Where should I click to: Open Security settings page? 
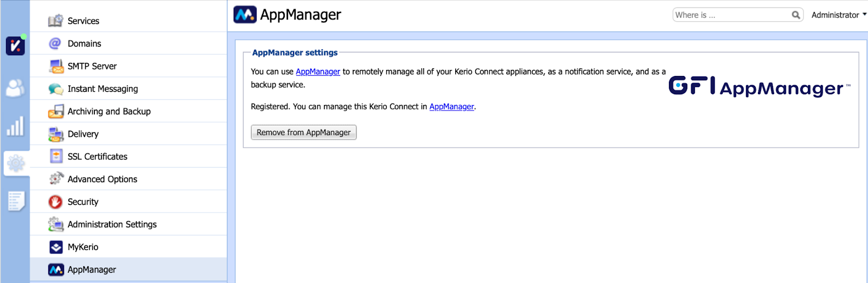(128, 202)
